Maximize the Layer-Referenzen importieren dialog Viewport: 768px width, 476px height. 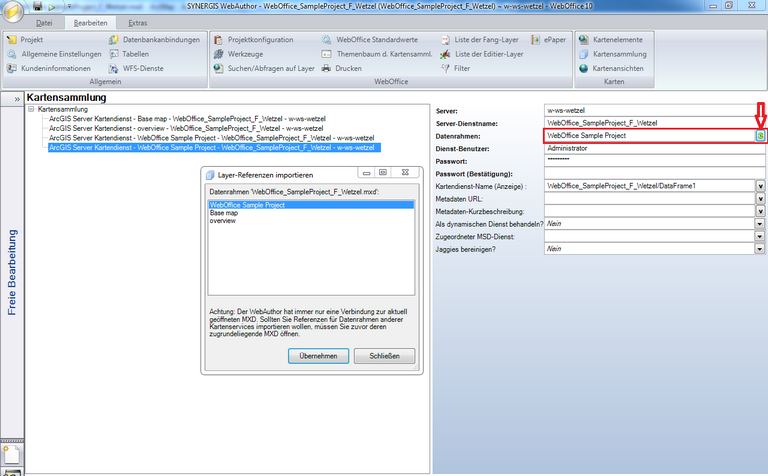click(383, 172)
